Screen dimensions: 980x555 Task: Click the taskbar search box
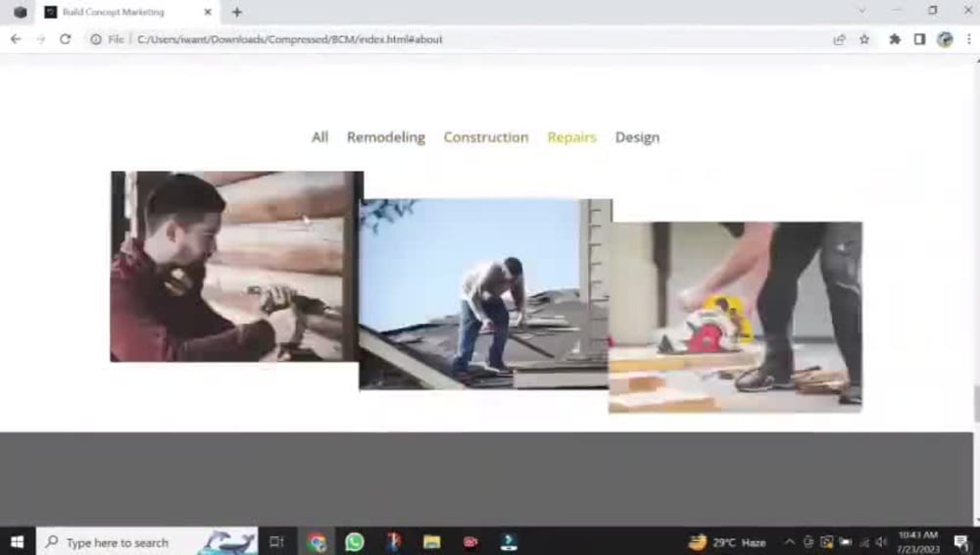[147, 542]
